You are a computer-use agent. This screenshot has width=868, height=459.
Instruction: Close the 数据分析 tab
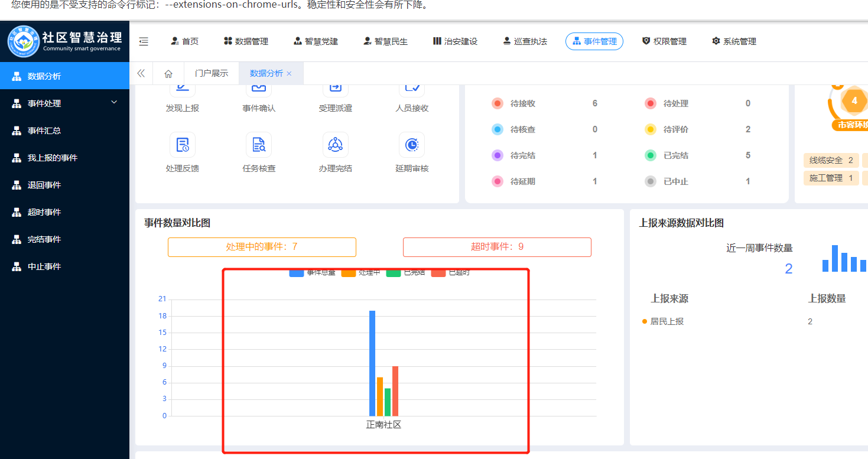click(289, 74)
